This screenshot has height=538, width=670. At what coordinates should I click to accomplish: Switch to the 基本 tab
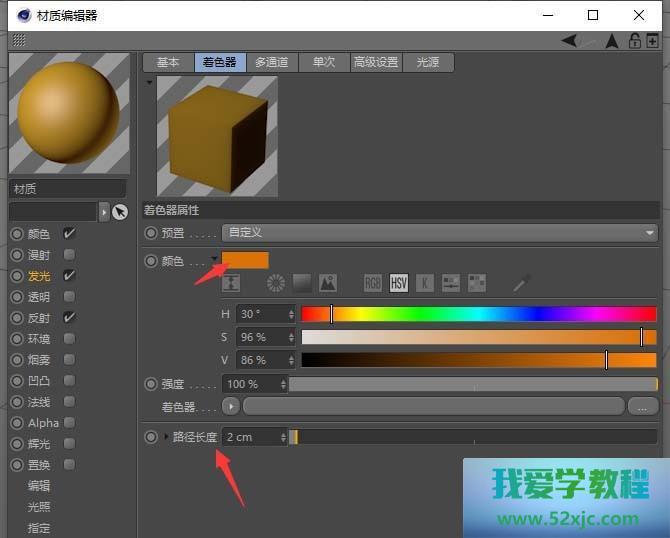coord(168,62)
